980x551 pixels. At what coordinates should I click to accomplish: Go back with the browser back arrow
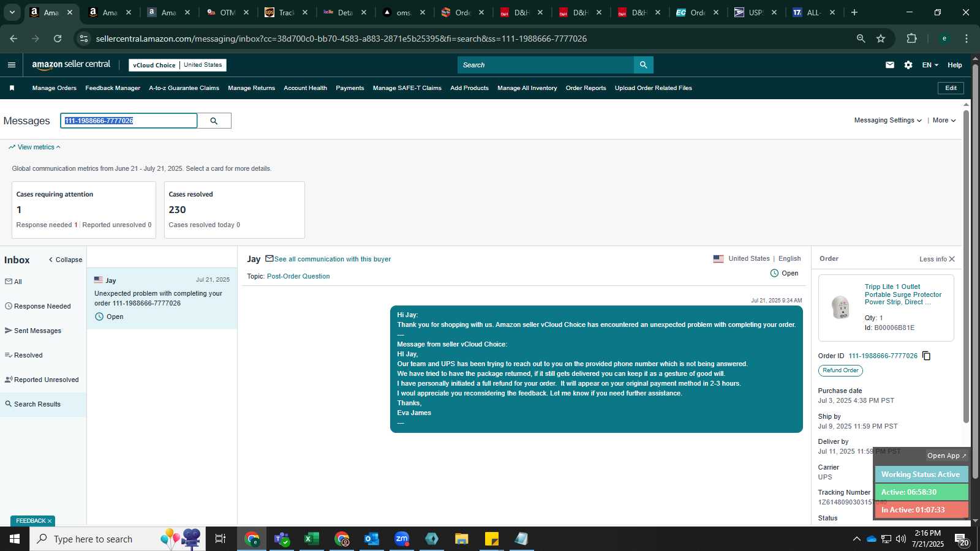coord(13,39)
